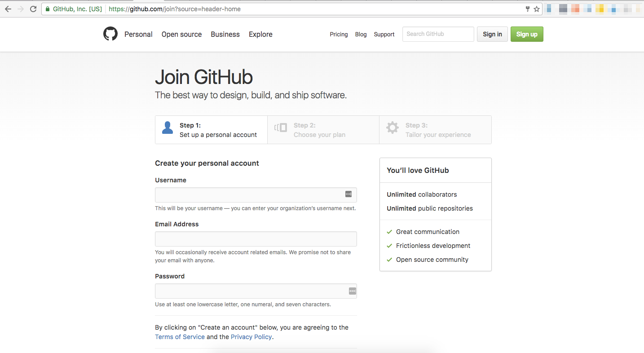644x353 pixels.
Task: Click the password manager icon in Username field
Action: pyautogui.click(x=348, y=194)
